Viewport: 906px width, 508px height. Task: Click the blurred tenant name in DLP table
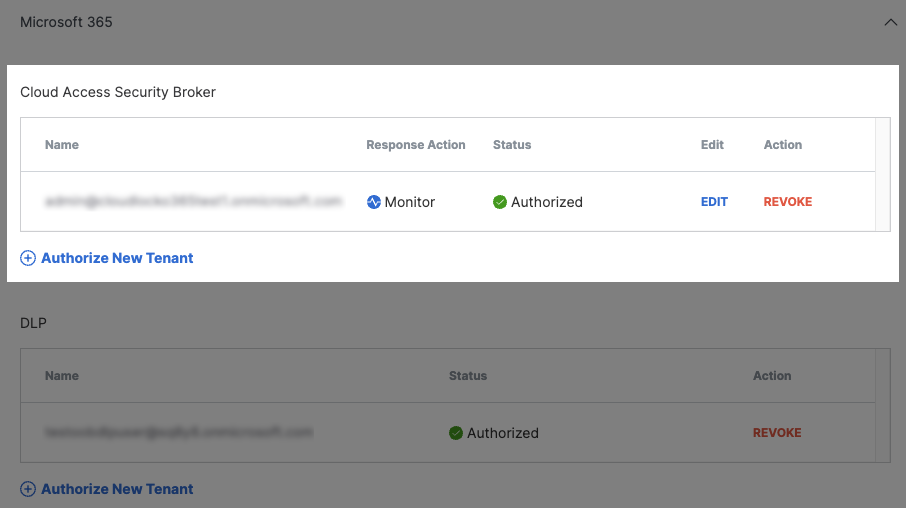tap(179, 432)
